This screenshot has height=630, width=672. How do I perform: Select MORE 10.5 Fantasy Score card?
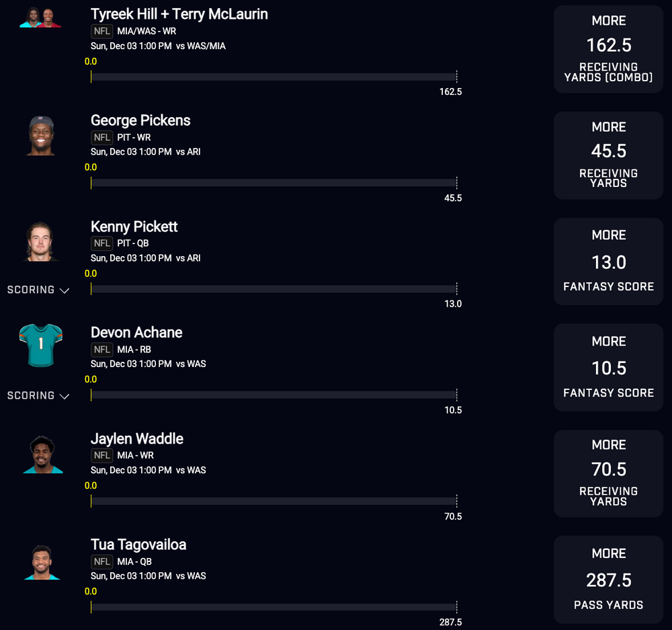tap(608, 368)
